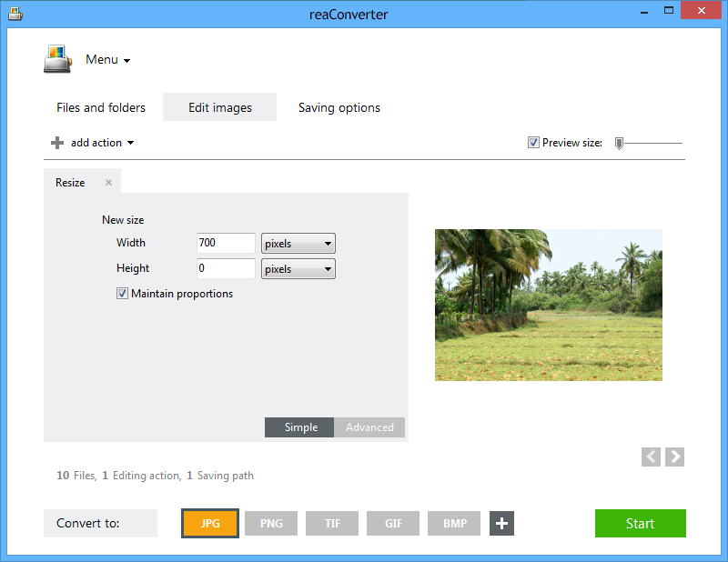Switch to Files and folders tab
Viewport: 728px width, 562px height.
(101, 107)
